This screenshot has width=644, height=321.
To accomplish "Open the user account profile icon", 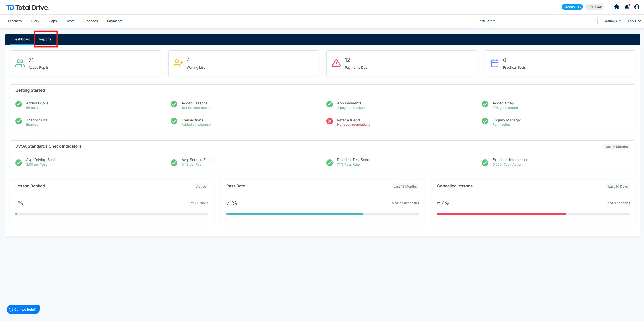I will click(637, 7).
